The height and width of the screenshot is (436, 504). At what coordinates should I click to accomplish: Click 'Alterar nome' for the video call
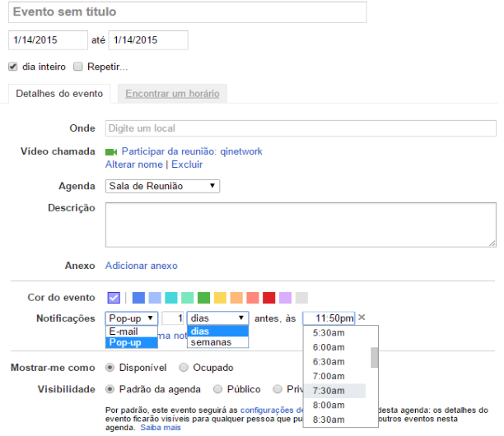(x=134, y=165)
